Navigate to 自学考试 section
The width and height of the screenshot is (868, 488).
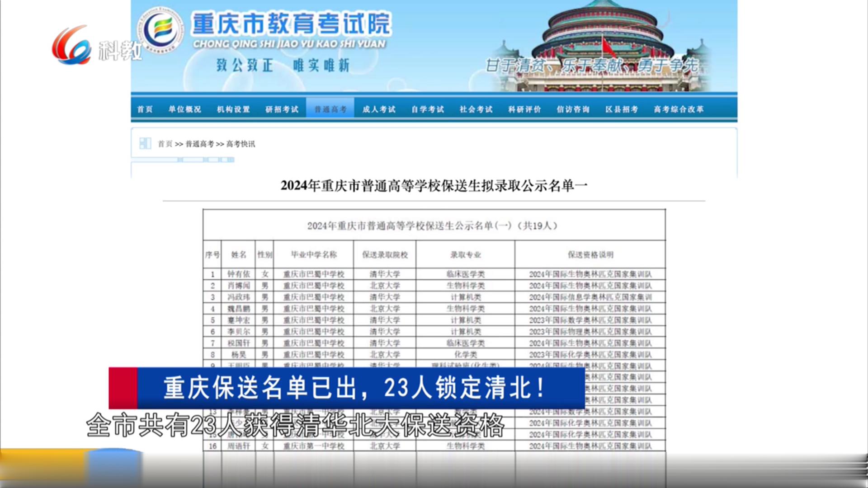coord(427,109)
